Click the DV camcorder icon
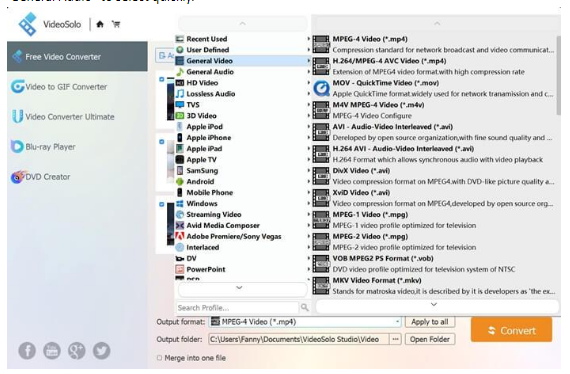The height and width of the screenshot is (374, 570). [x=180, y=258]
